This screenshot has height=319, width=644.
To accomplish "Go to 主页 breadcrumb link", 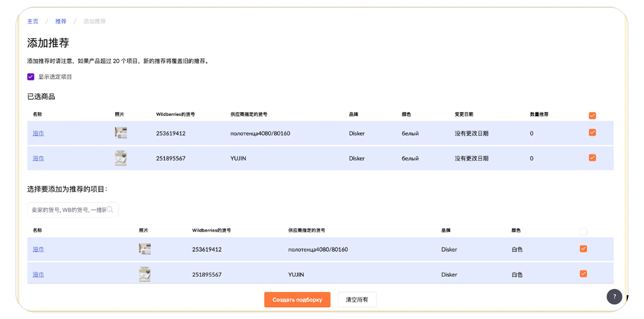I will 33,21.
